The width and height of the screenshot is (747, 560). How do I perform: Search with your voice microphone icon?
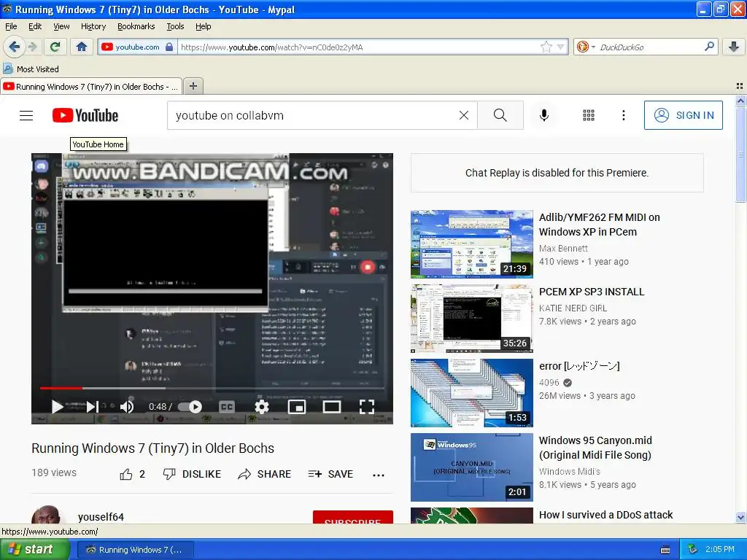click(x=544, y=115)
